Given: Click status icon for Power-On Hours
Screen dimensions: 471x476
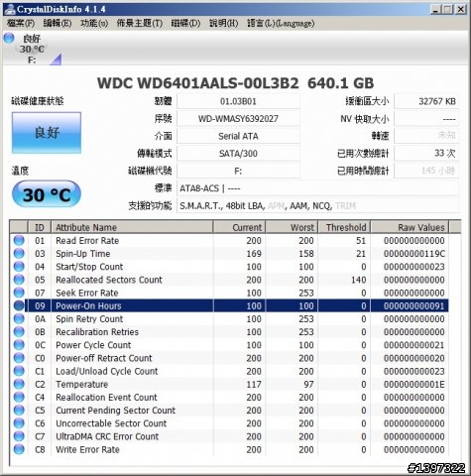Looking at the screenshot, I should pyautogui.click(x=19, y=305).
